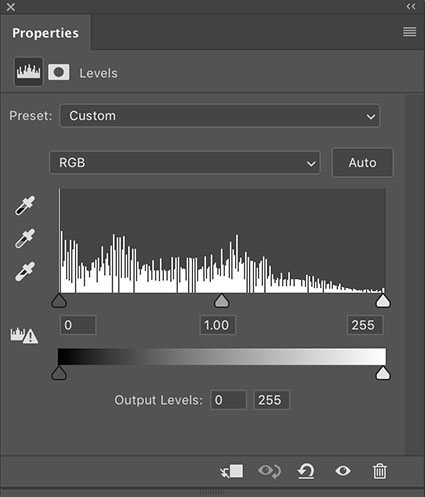Select the black point eyedropper
The width and height of the screenshot is (425, 497).
pyautogui.click(x=25, y=205)
